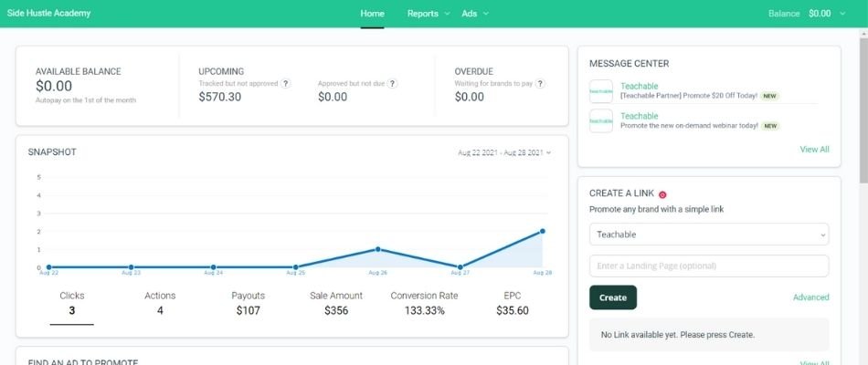
Task: Click the Side Hustle Academy title
Action: (x=48, y=14)
